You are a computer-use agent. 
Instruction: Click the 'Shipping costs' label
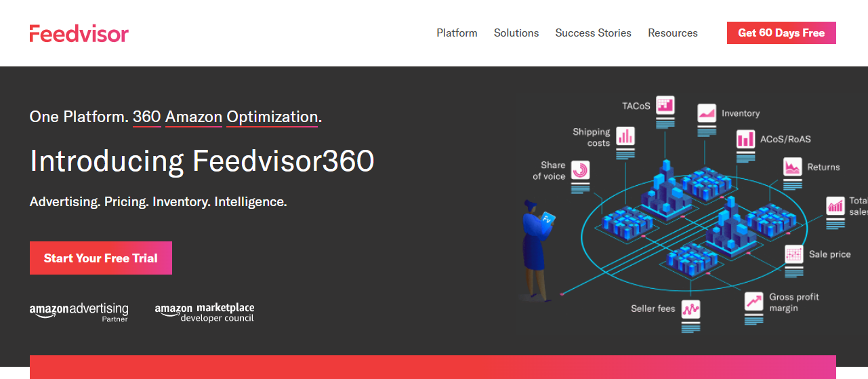point(592,138)
